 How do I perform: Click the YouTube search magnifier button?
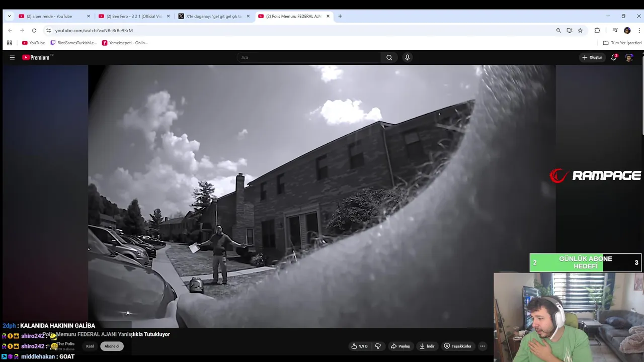click(x=389, y=57)
